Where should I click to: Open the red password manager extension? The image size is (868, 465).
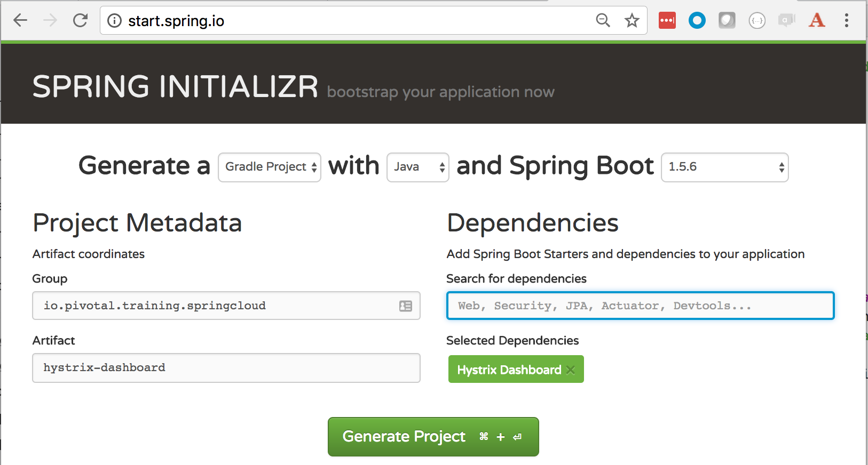[x=667, y=21]
